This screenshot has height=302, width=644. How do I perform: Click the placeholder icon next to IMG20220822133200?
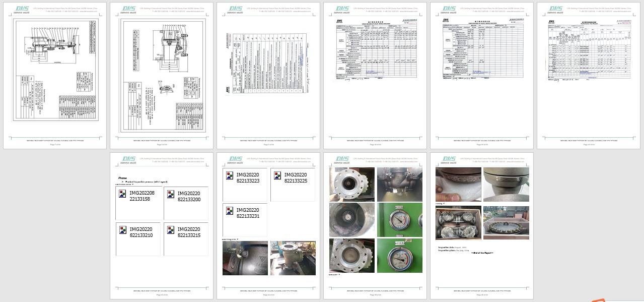tap(171, 194)
